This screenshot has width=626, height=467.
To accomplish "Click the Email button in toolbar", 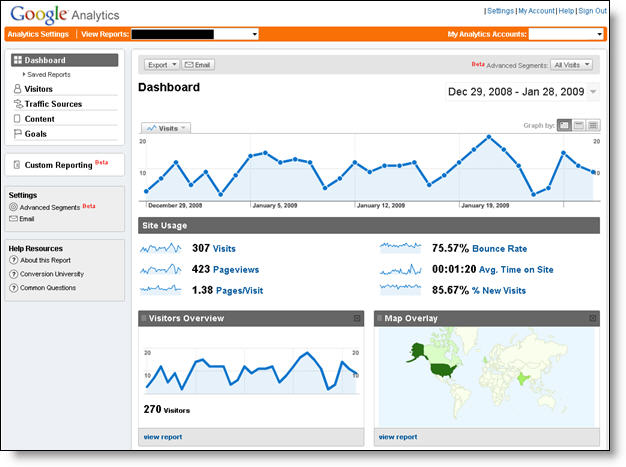I will (x=198, y=65).
